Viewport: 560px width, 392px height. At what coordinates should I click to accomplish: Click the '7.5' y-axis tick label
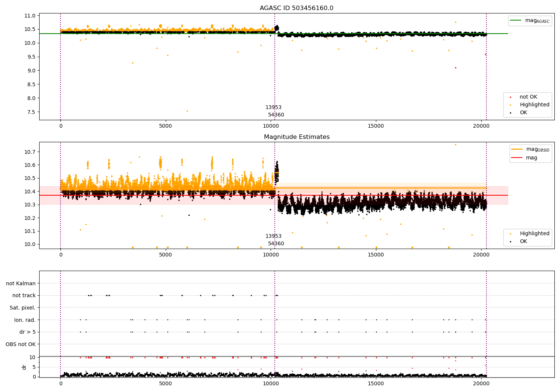click(32, 112)
